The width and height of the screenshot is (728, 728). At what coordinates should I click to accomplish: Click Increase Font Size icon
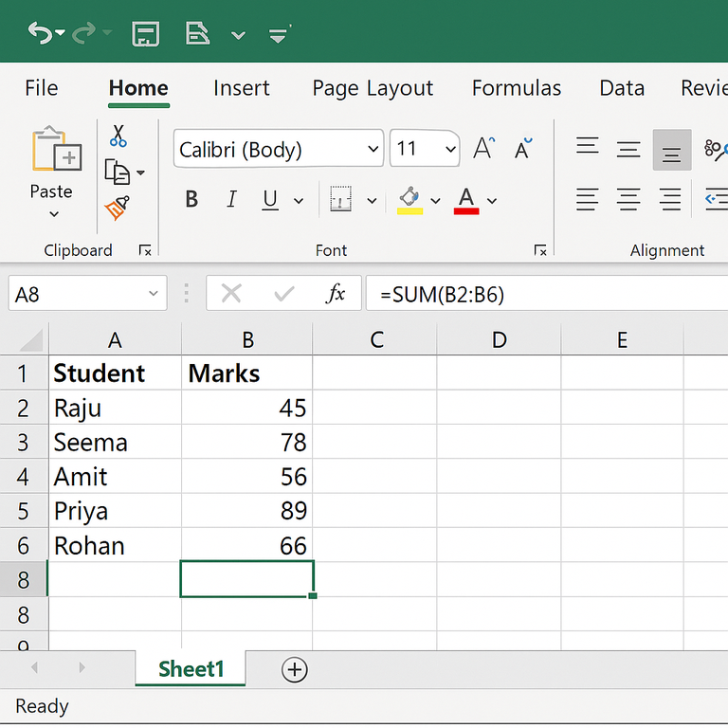click(483, 149)
